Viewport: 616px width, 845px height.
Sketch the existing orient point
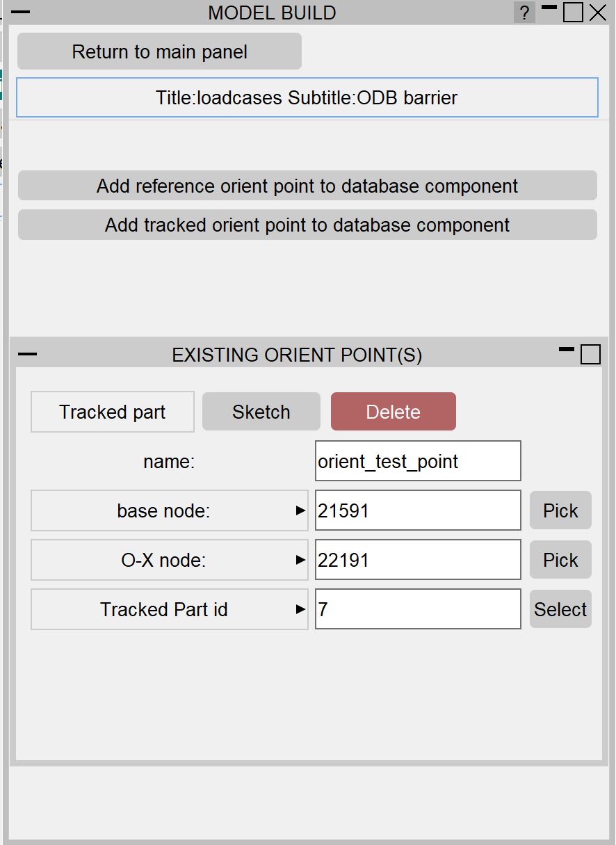click(261, 412)
